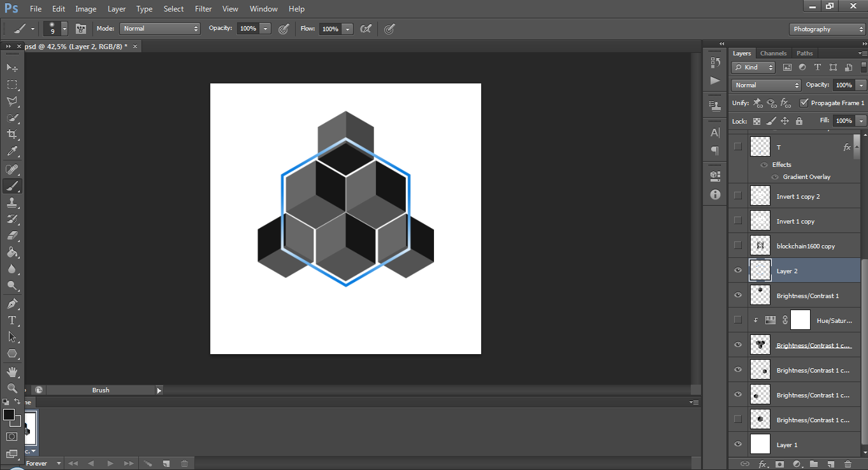Open the brush Mode dropdown
This screenshot has height=470, width=868.
tap(160, 29)
